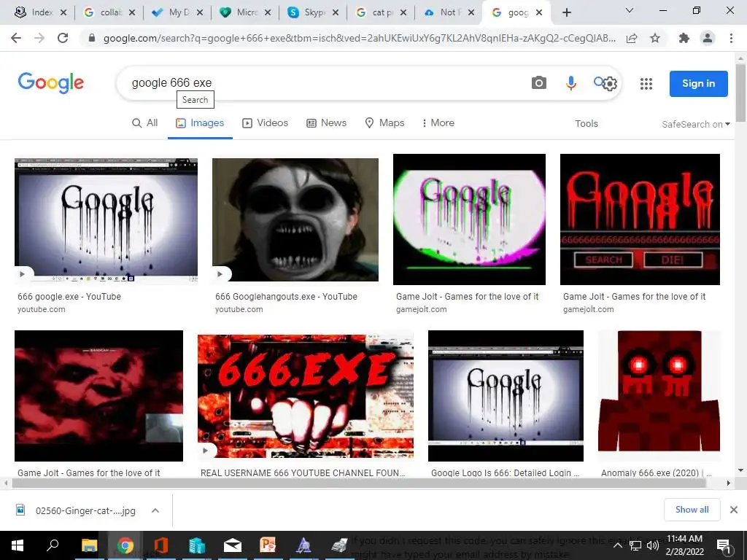The image size is (747, 560).
Task: Click the lock icon in address bar
Action: click(x=92, y=38)
